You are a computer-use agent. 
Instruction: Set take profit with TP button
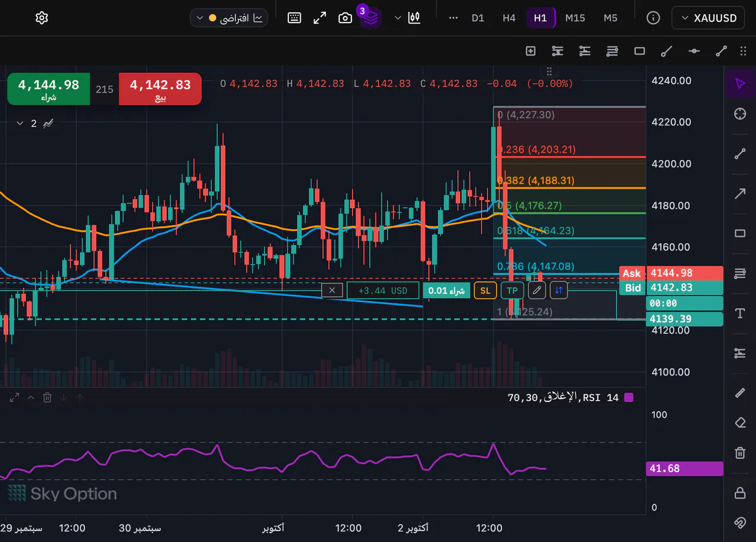tap(512, 290)
